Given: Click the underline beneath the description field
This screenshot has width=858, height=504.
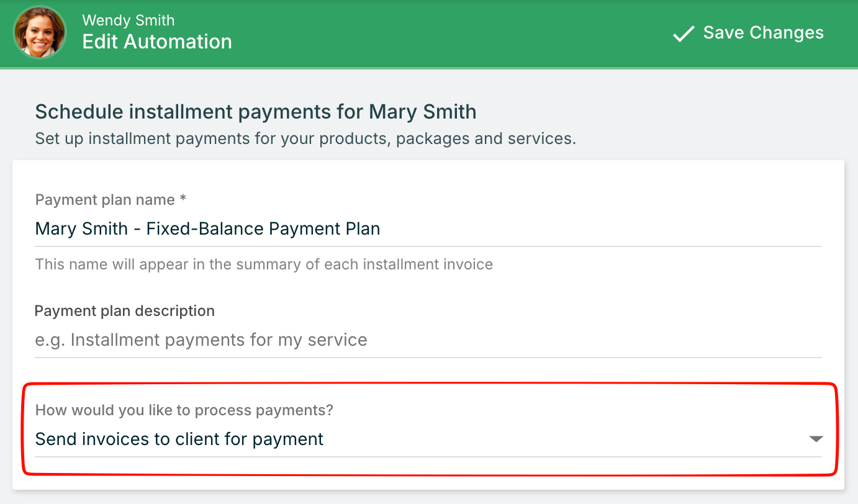Looking at the screenshot, I should (428, 358).
